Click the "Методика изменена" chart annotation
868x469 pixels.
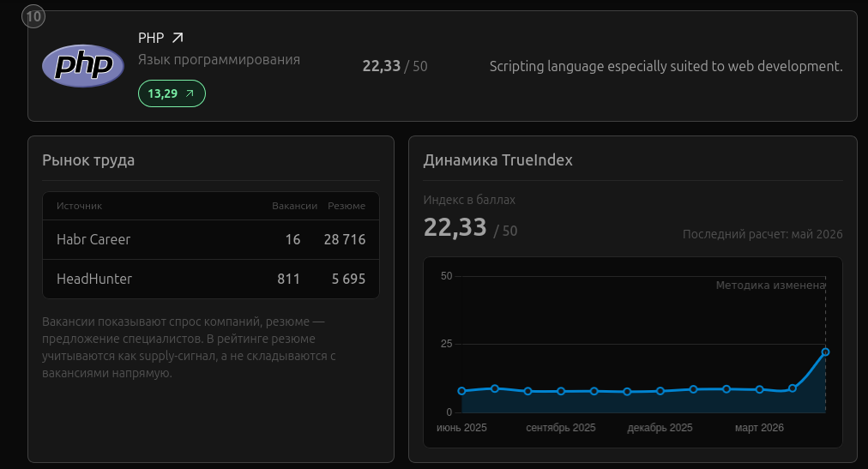770,286
